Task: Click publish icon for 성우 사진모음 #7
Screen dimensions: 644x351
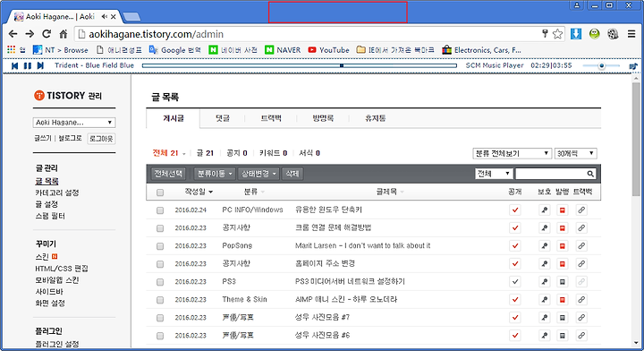Action: 563,317
